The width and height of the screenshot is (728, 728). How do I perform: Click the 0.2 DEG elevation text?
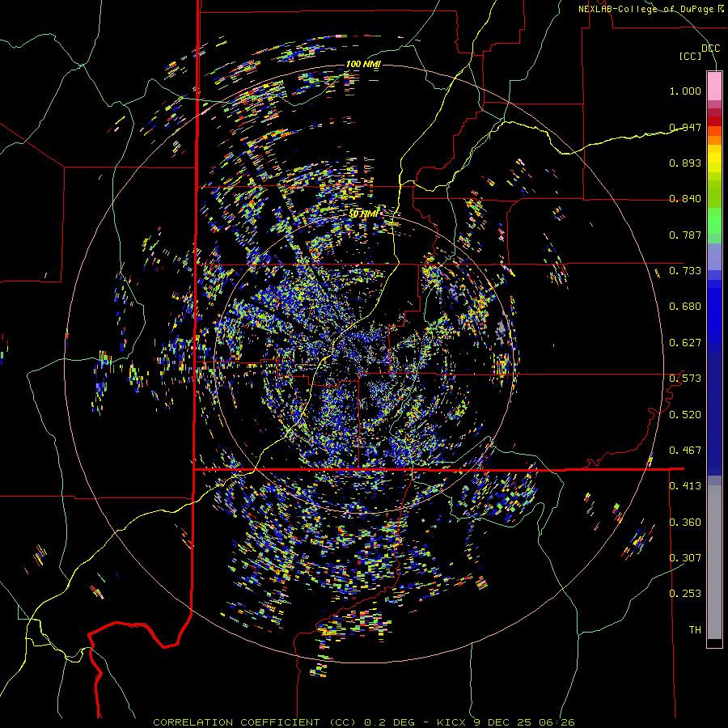(x=388, y=722)
